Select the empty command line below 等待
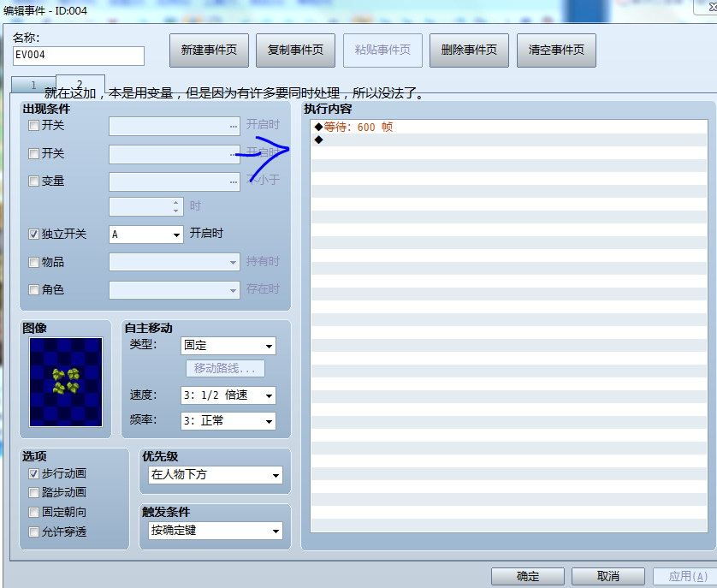This screenshot has height=588, width=717. pos(509,140)
